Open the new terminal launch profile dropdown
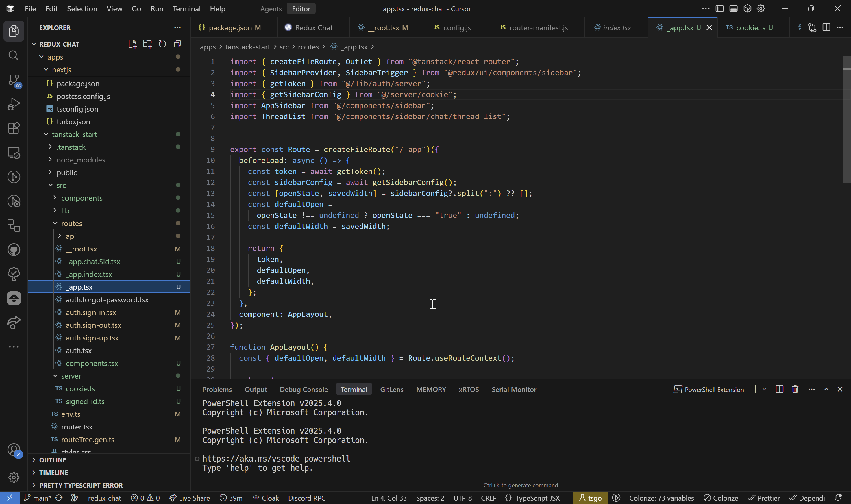Viewport: 851px width, 504px height. (x=765, y=389)
